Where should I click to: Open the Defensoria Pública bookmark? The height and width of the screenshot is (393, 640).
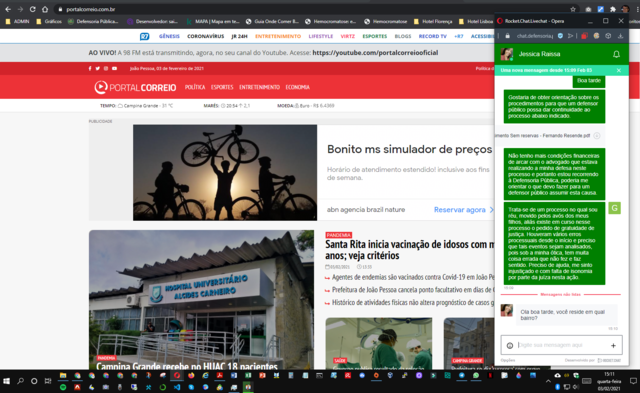pos(93,21)
